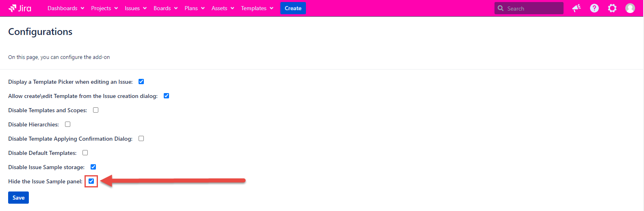
Task: Toggle Hide the Issue Sample panel checkbox
Action: pos(91,181)
